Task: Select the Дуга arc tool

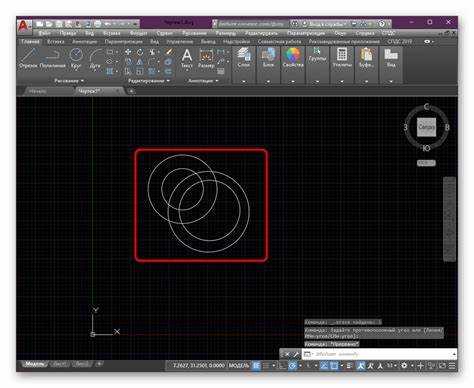Action: click(x=95, y=58)
